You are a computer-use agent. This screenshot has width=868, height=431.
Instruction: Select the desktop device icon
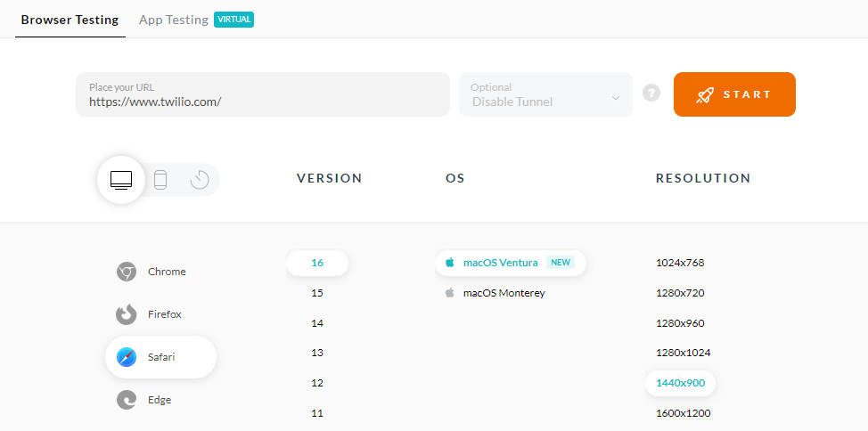pyautogui.click(x=121, y=180)
